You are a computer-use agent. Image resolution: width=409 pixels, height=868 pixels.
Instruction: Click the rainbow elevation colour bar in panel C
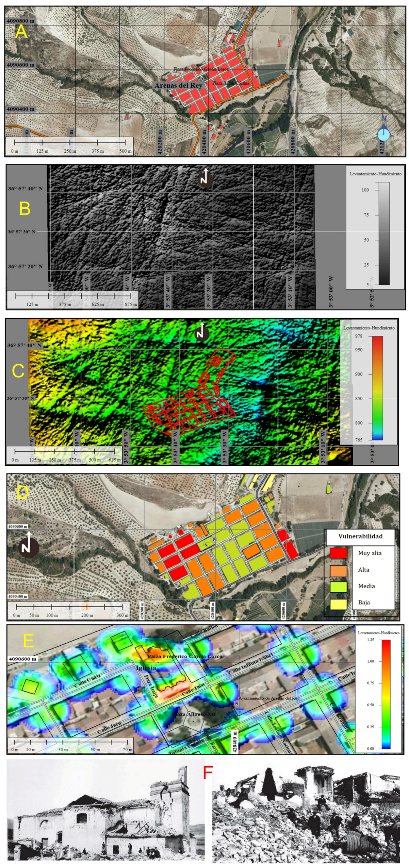click(x=377, y=388)
